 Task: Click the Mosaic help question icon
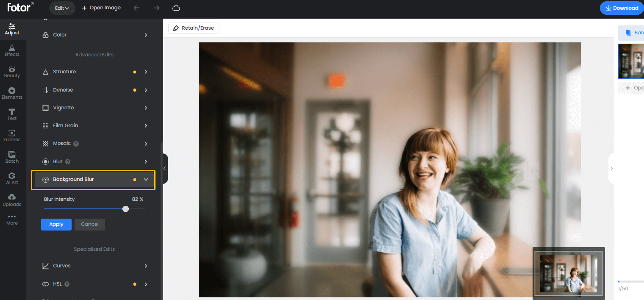coord(76,144)
